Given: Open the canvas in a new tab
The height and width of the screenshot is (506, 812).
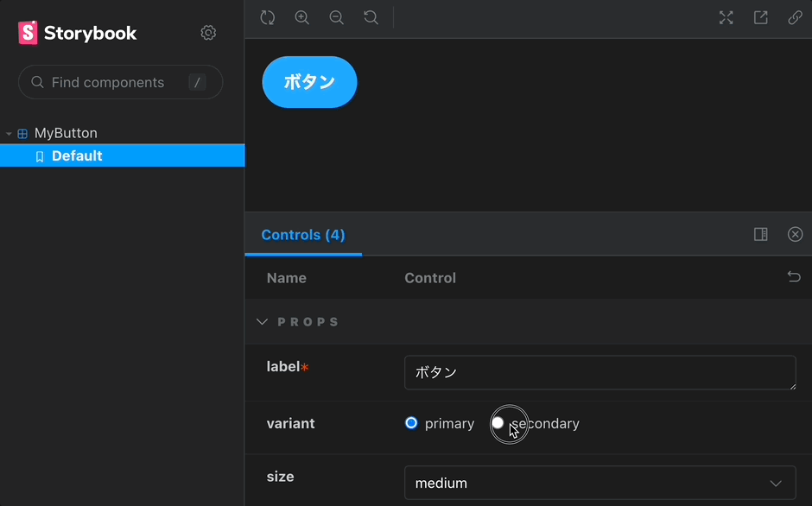Looking at the screenshot, I should (x=760, y=17).
